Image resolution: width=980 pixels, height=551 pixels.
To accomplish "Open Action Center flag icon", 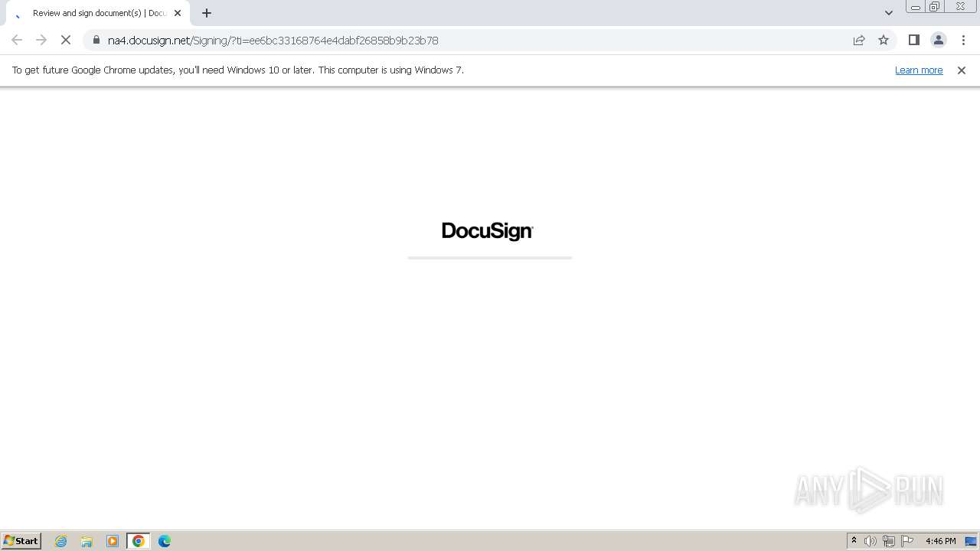I will (907, 541).
